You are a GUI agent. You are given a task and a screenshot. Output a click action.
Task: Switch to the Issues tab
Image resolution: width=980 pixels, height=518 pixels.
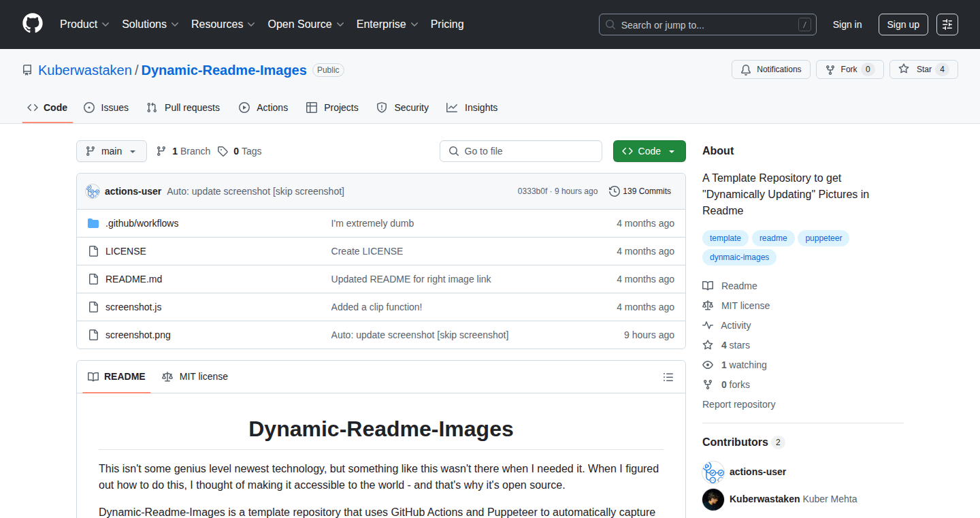[x=106, y=108]
